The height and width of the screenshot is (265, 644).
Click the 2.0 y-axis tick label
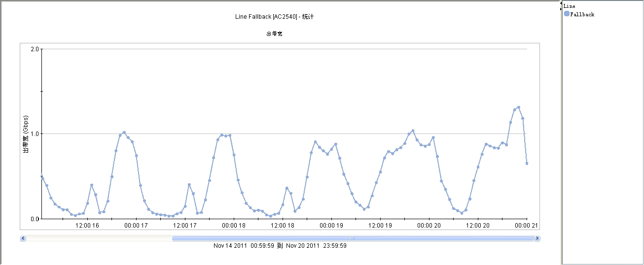point(35,49)
